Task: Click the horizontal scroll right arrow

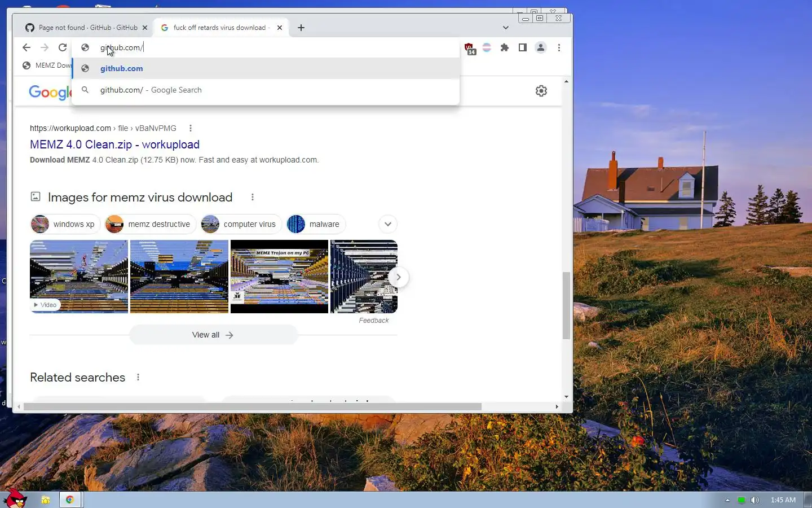Action: [x=557, y=406]
